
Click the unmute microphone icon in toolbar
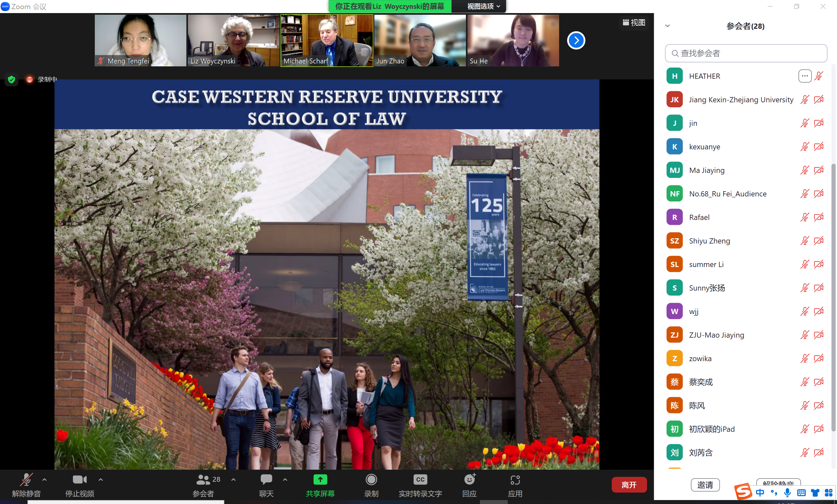[x=26, y=479]
